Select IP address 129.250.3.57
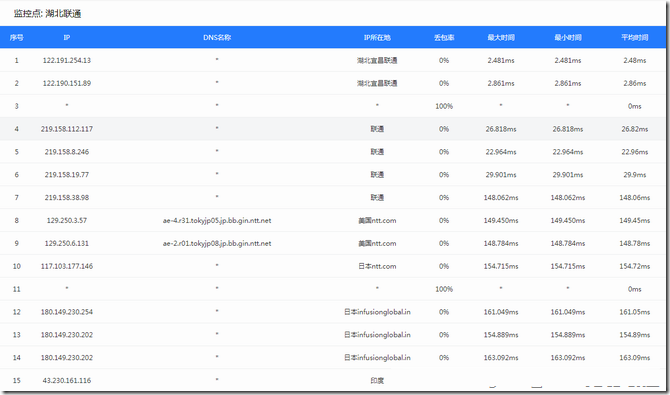 click(67, 221)
